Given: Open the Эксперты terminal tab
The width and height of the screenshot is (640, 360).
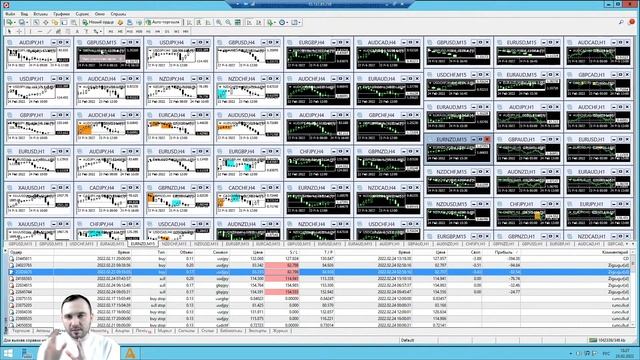Looking at the screenshot, I should click(257, 331).
